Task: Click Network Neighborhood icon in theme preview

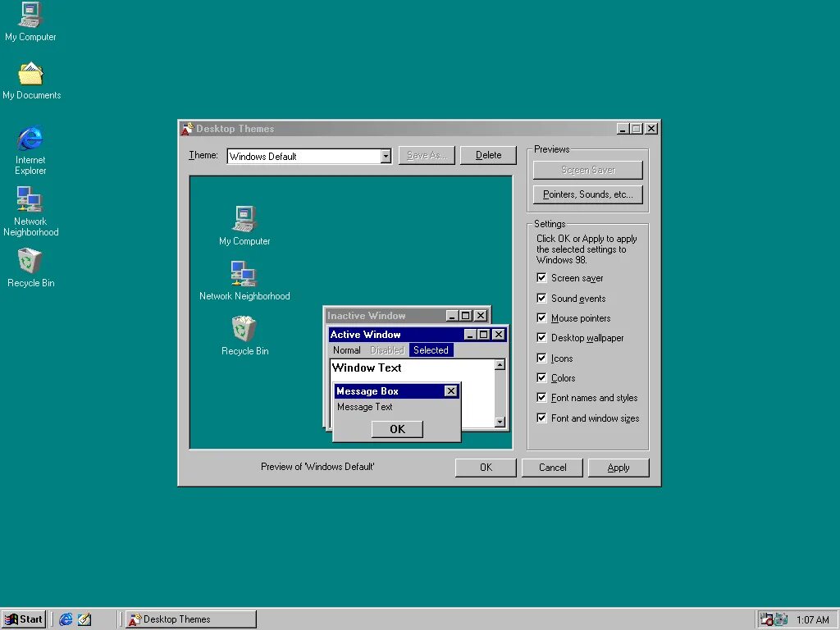Action: tap(244, 274)
